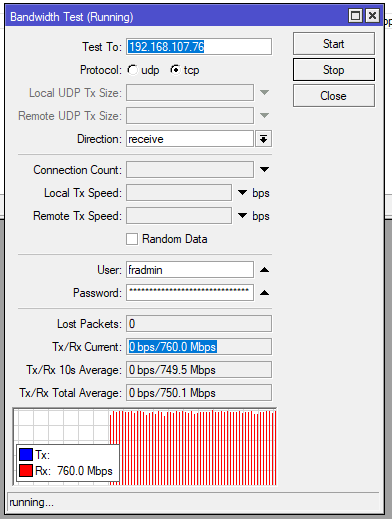Stop the running bandwidth test
The width and height of the screenshot is (392, 519).
click(334, 70)
